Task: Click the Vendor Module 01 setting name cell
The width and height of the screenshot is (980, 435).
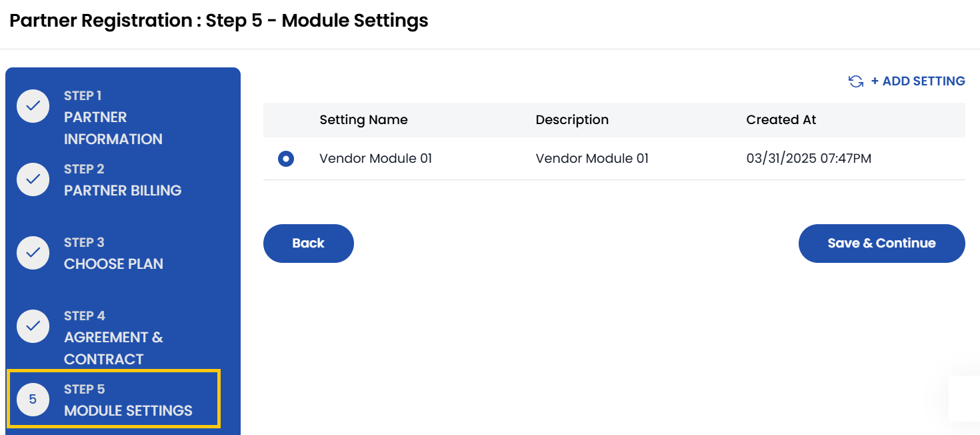Action: (x=375, y=159)
